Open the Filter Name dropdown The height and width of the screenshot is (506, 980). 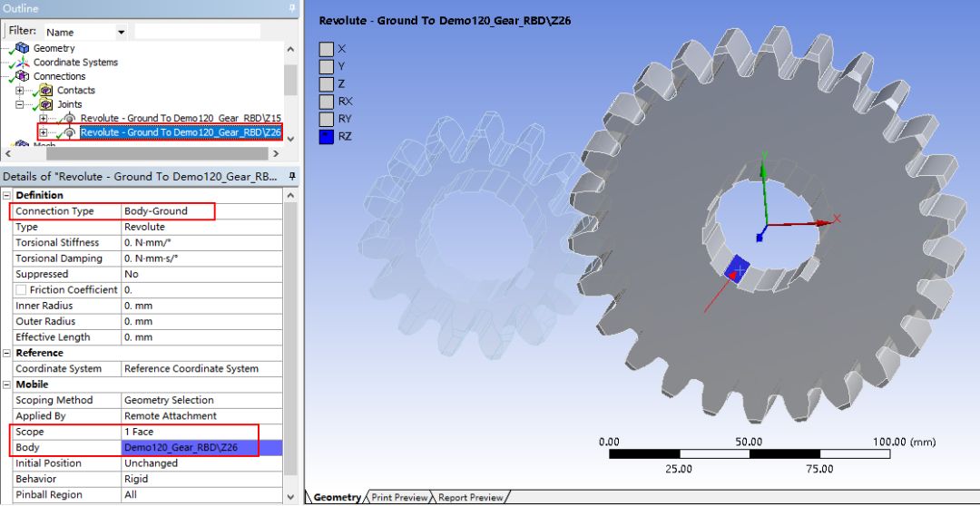click(x=122, y=32)
